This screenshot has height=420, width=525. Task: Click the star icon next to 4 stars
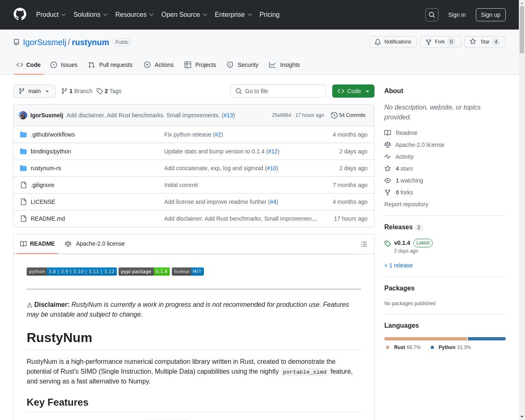click(x=388, y=169)
